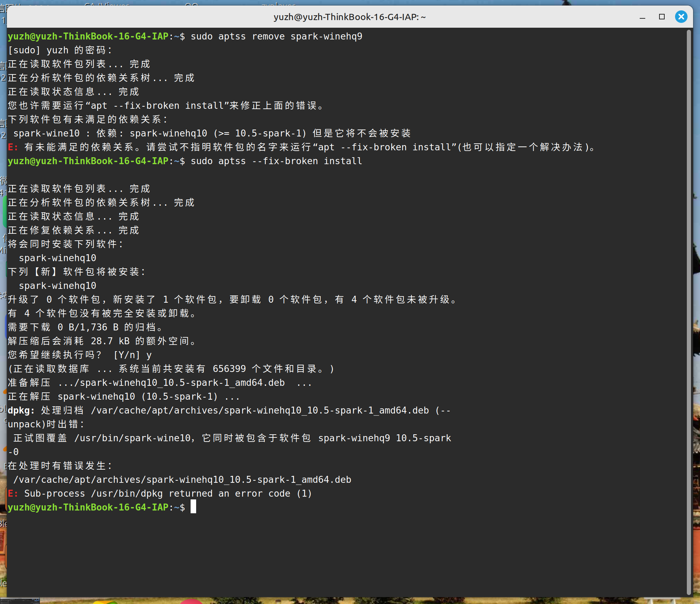700x604 pixels.
Task: Click the prompt '您希望继续执行吗？ [Y/n] y'
Action: tap(80, 355)
